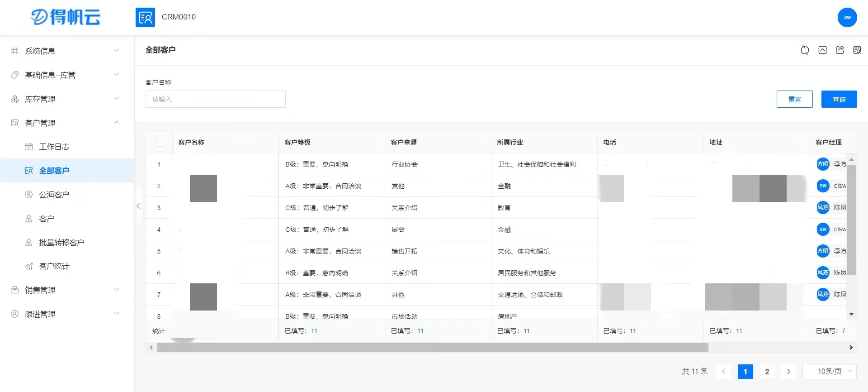The image size is (868, 392).
Task: Click the 方明 avatar in row 1
Action: pyautogui.click(x=823, y=164)
